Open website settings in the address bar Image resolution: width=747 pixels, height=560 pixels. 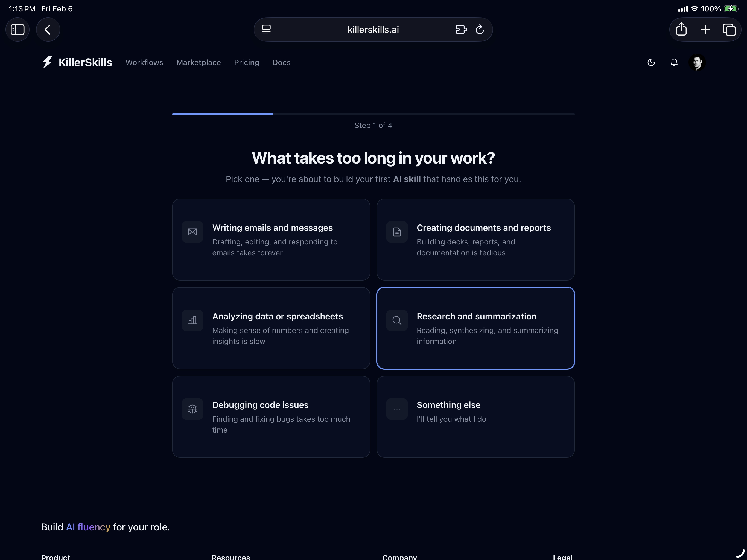266,29
